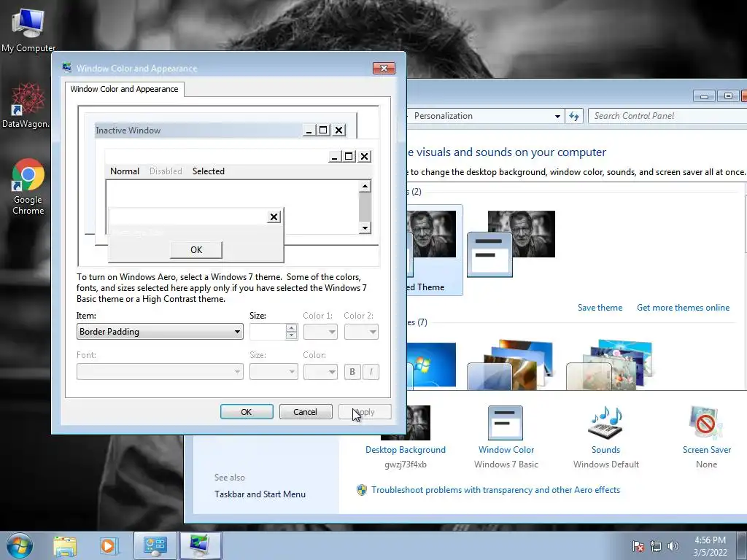Switch to the Personalization taskbar button

[200, 545]
